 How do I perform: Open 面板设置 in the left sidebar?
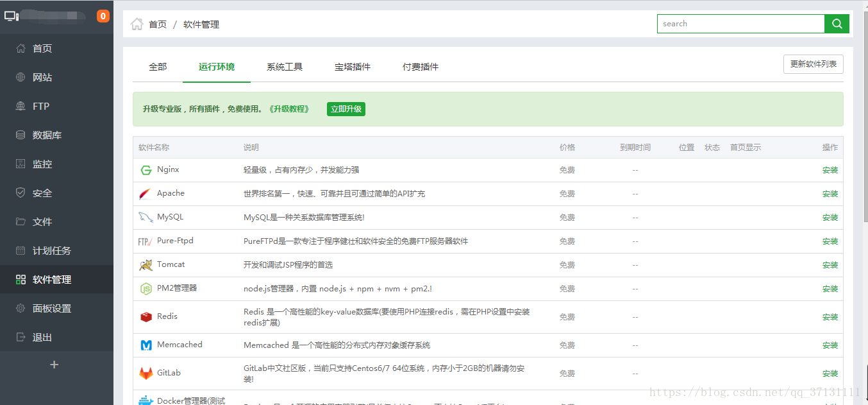[x=56, y=308]
